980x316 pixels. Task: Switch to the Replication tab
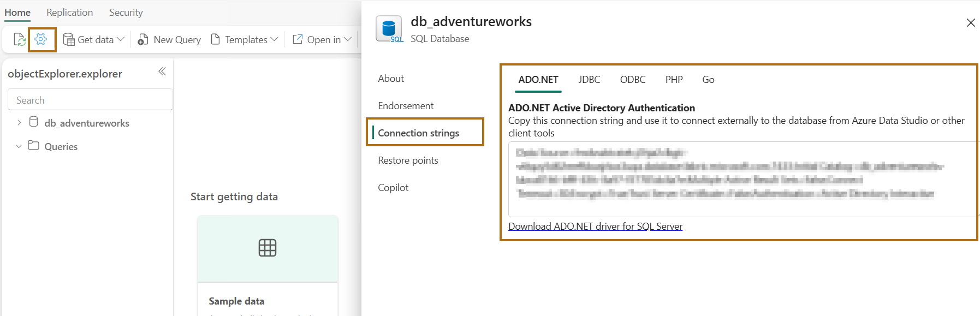(69, 13)
